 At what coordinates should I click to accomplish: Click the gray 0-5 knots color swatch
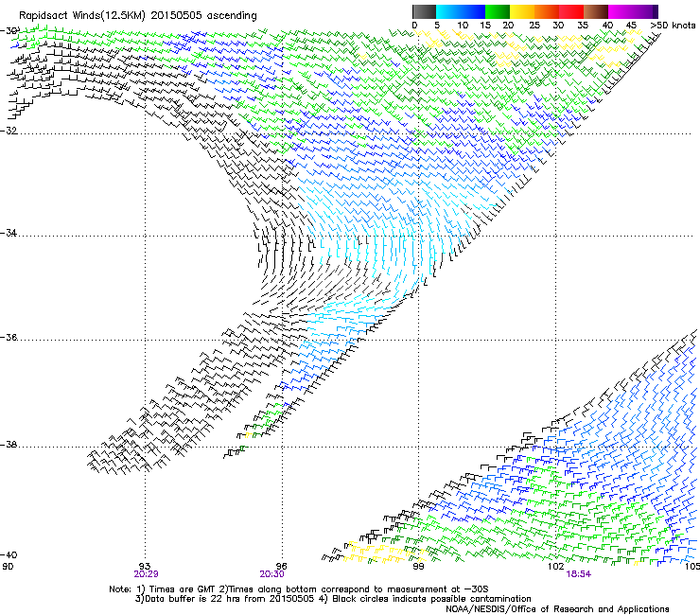[424, 11]
